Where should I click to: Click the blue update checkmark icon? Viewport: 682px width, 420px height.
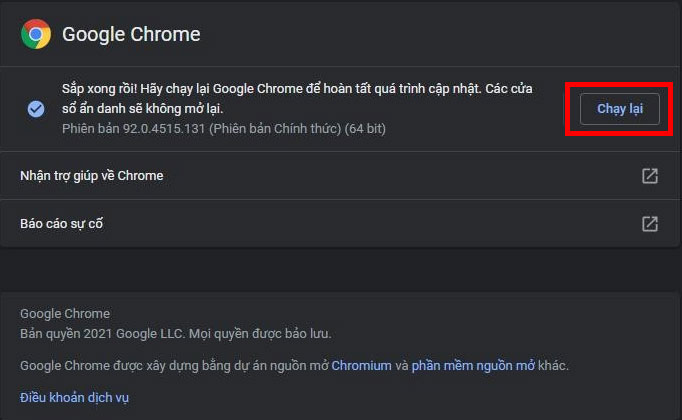point(36,109)
